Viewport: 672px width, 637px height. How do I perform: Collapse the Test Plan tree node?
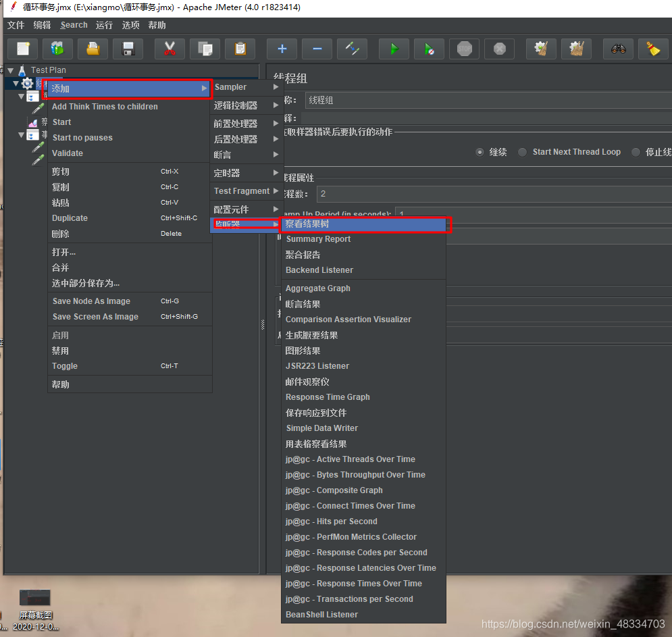(x=11, y=70)
